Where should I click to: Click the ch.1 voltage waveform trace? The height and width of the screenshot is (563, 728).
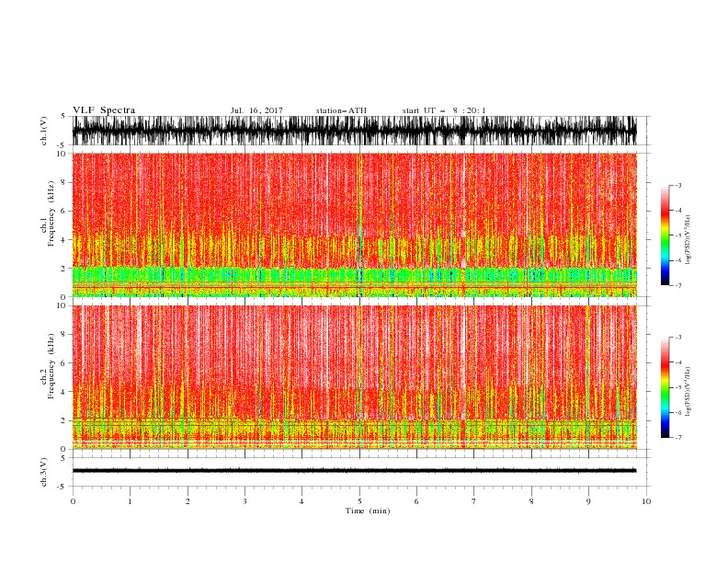pos(355,131)
